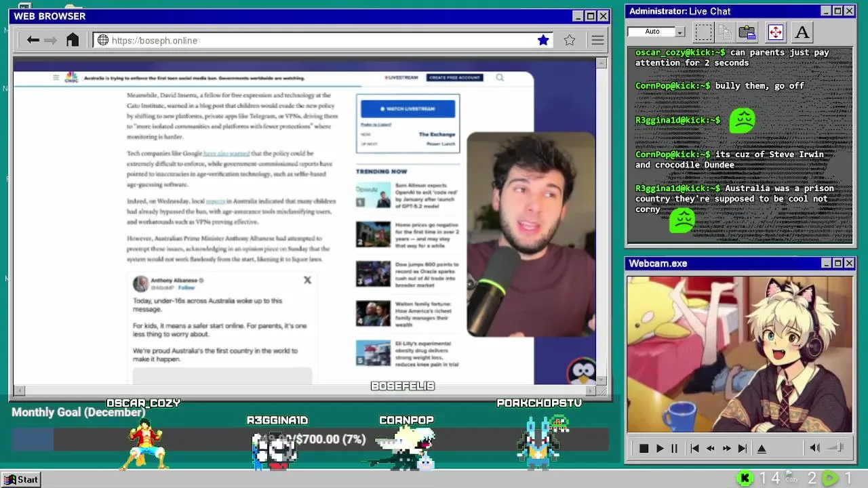This screenshot has height=488, width=868.
Task: Go back using the browser back arrow
Action: [x=33, y=40]
